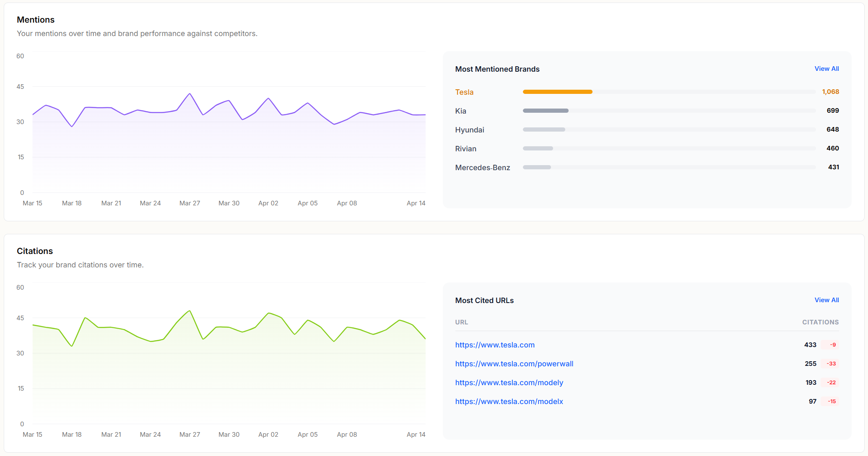This screenshot has width=868, height=456.
Task: Click the Mar 27 peak on Citations chart
Action: pos(189,311)
